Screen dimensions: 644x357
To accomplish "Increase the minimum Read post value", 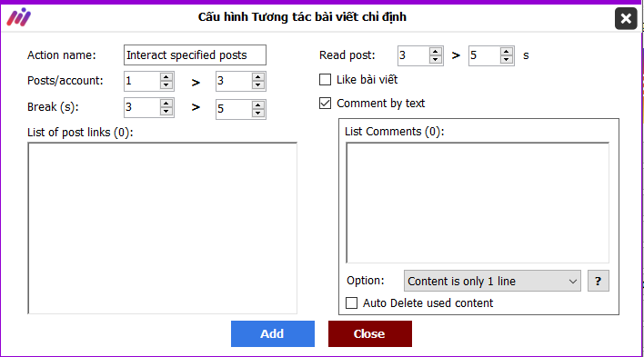I will tap(436, 52).
